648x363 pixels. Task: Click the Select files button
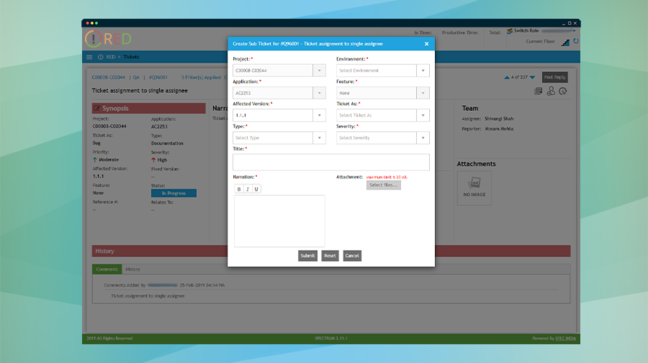pyautogui.click(x=383, y=185)
